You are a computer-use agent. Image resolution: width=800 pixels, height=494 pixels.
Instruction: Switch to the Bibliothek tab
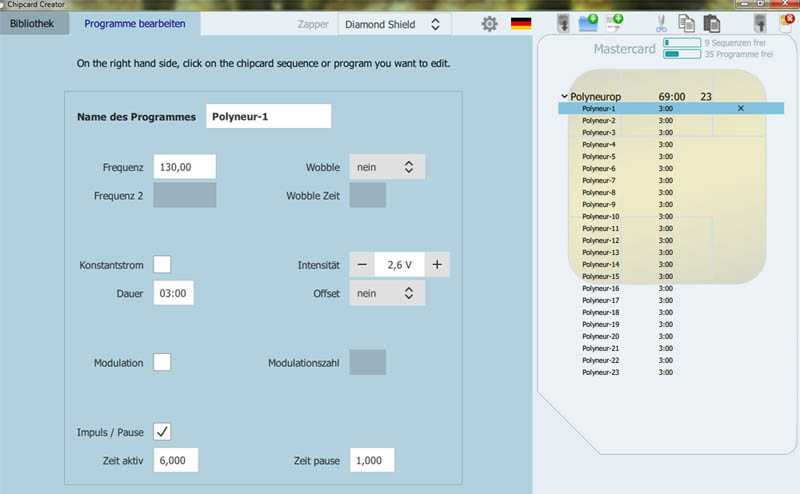(x=34, y=22)
